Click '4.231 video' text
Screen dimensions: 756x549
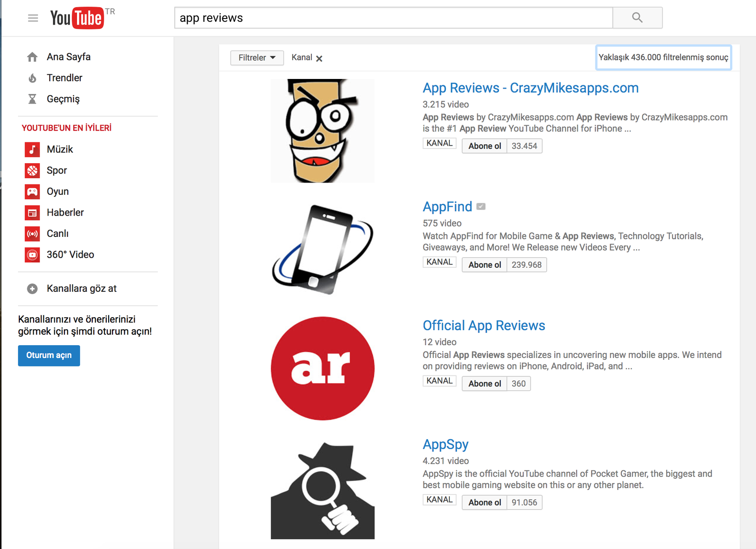(446, 461)
